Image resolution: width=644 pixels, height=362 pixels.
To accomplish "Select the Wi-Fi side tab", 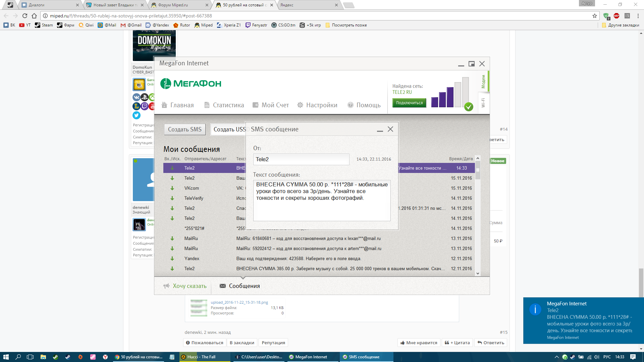I will coord(483,103).
